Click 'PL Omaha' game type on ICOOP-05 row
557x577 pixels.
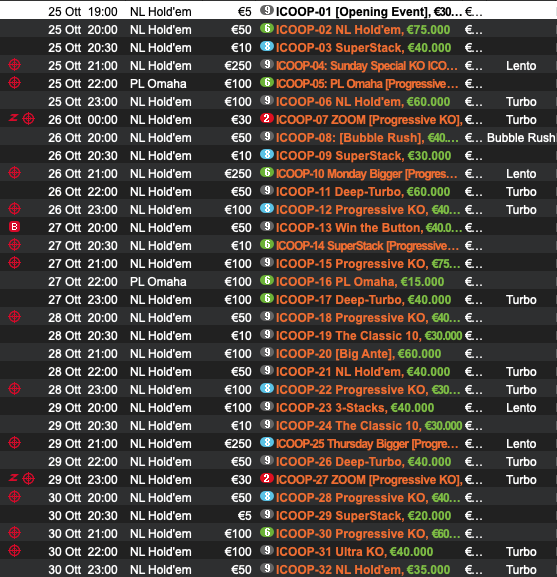[x=158, y=84]
